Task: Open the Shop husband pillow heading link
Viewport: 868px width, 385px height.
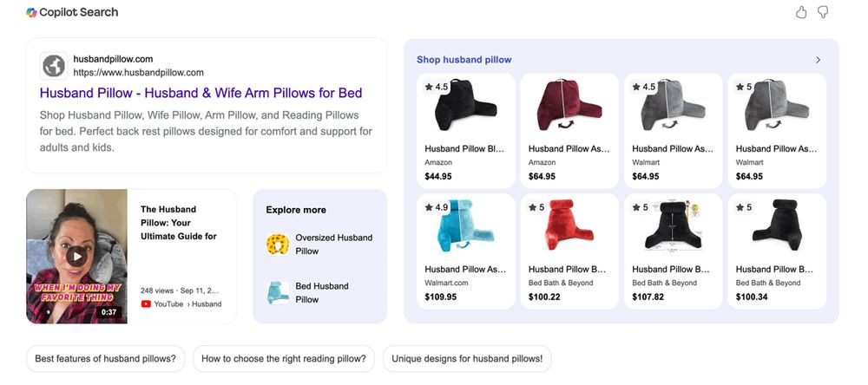Action: tap(464, 60)
